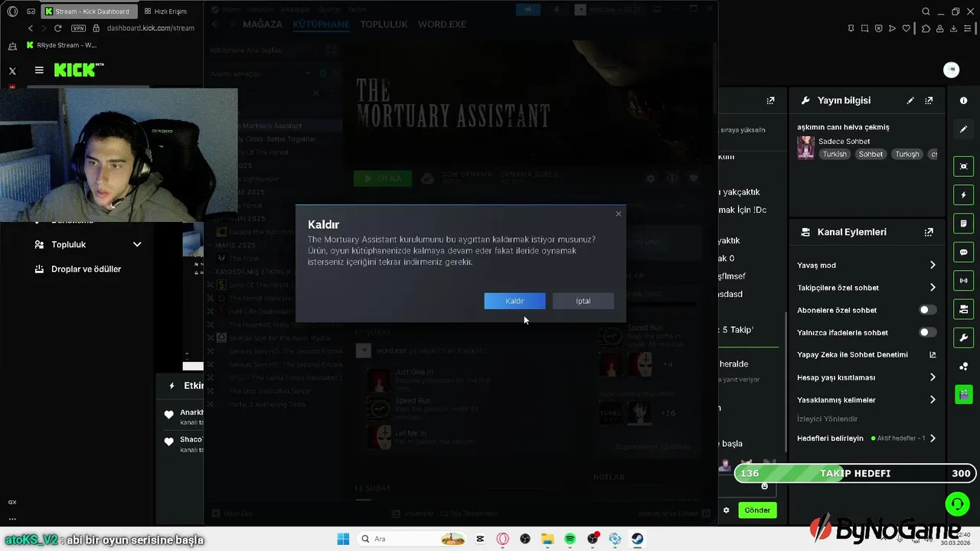Reload the Kick dashboard page
Image resolution: width=980 pixels, height=551 pixels.
(57, 28)
